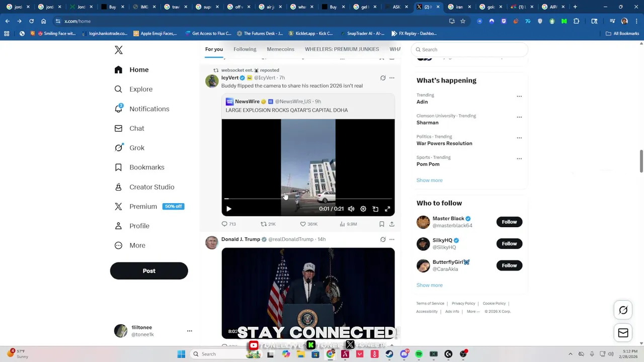Open the Grok icon on Trump post
This screenshot has height=362, width=644.
[383, 239]
